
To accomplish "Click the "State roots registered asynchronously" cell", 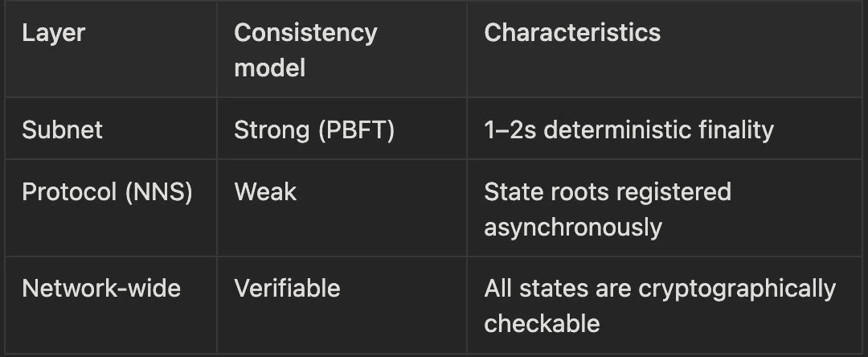I will (x=608, y=210).
